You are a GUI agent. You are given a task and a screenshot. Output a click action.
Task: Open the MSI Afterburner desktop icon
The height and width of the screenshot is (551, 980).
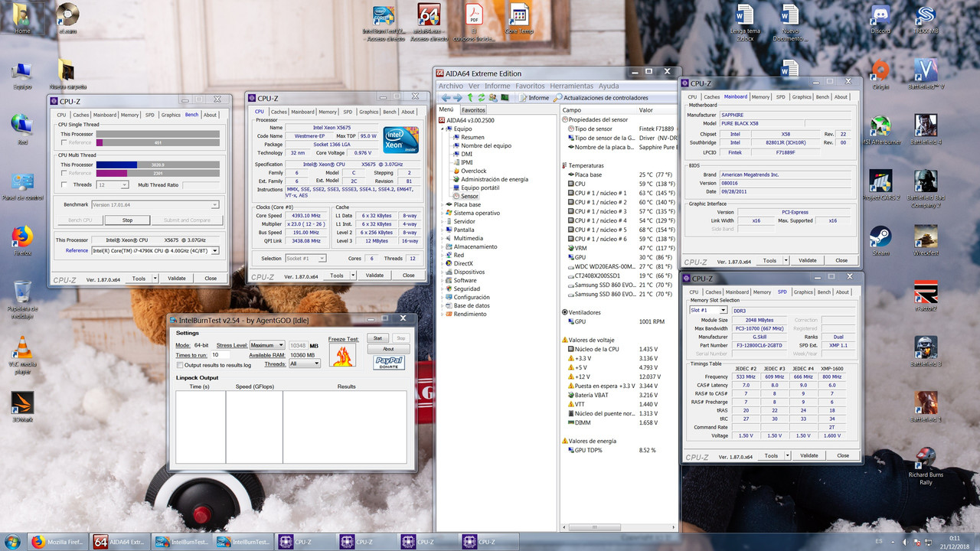[881, 131]
